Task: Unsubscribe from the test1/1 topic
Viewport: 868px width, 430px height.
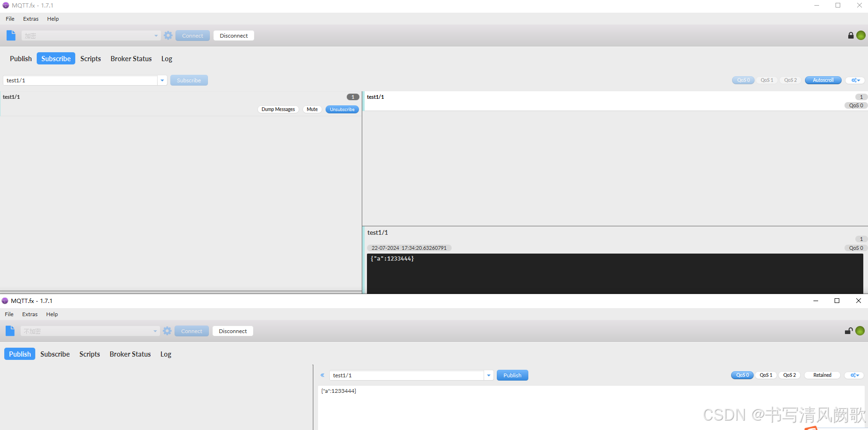Action: [342, 109]
